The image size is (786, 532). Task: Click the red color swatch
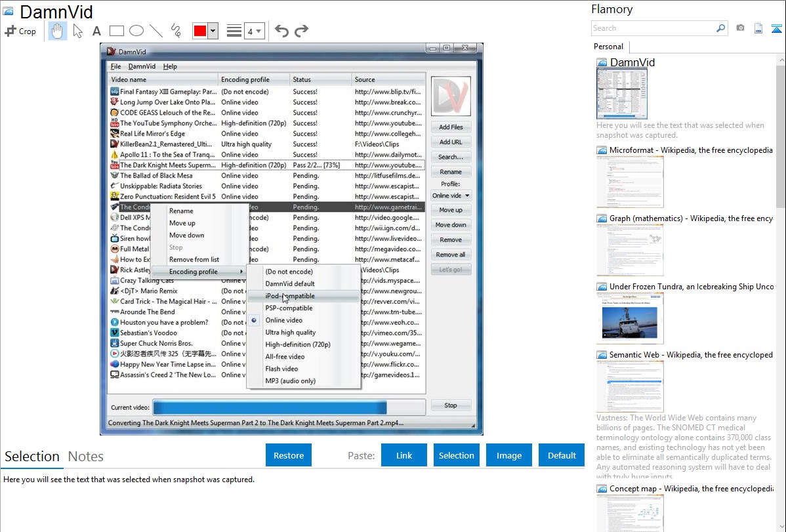200,31
